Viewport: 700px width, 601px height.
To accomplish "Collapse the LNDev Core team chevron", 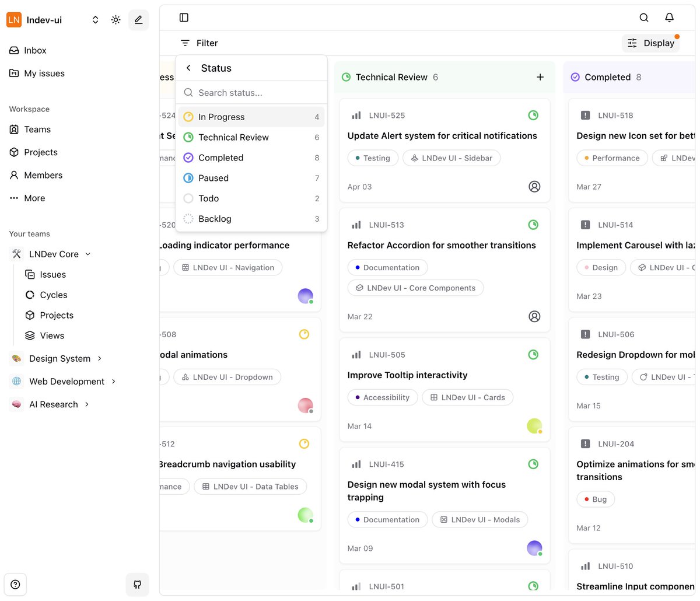I will [88, 254].
